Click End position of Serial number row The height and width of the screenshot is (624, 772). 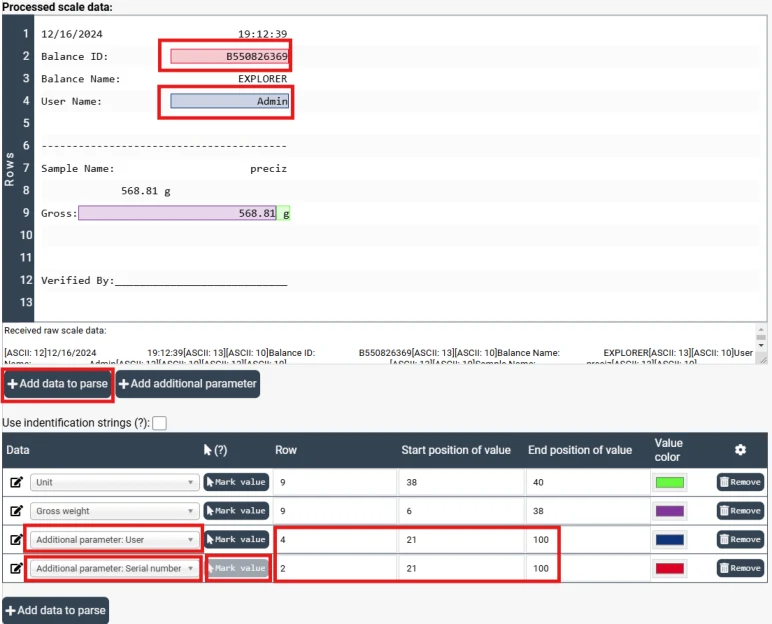click(587, 568)
